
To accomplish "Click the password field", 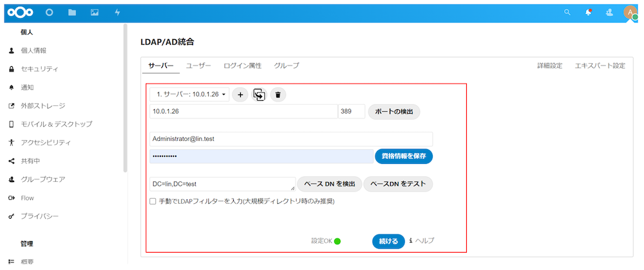I will (261, 156).
